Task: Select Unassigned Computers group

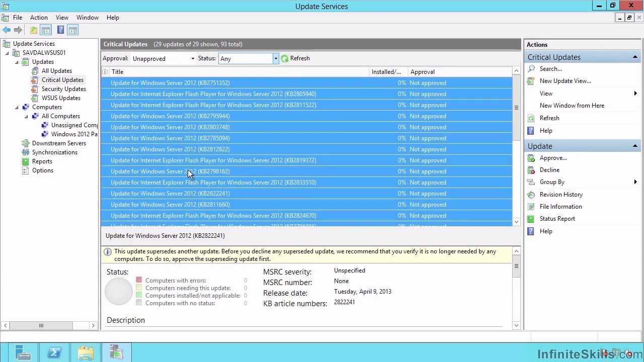Action: (x=74, y=125)
